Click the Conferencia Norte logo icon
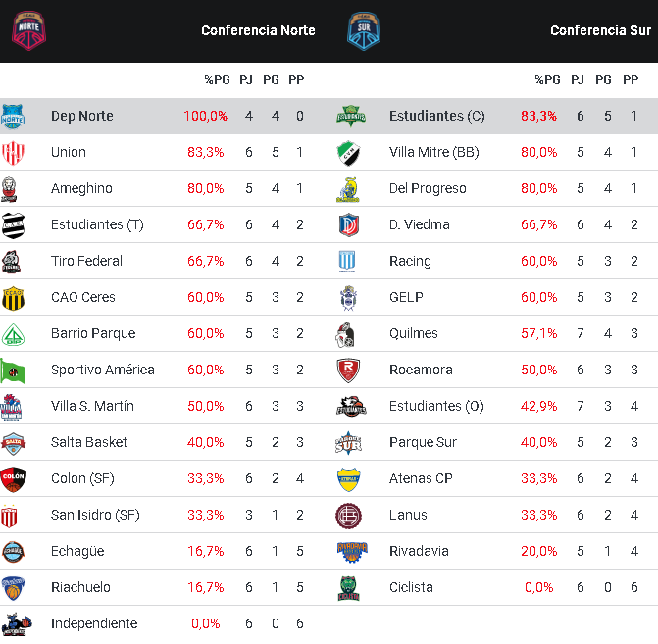Screen dimensions: 658x644 coord(28,30)
